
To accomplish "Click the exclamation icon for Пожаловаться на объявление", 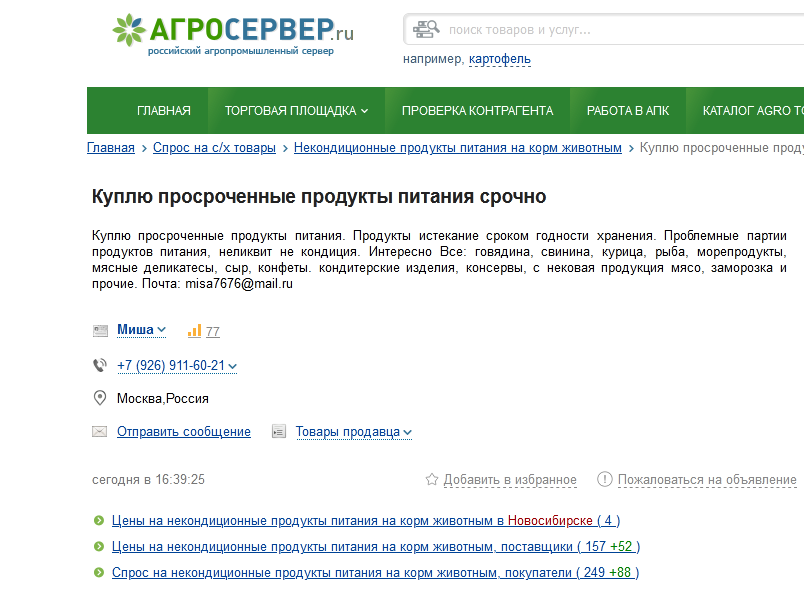I will pyautogui.click(x=605, y=479).
